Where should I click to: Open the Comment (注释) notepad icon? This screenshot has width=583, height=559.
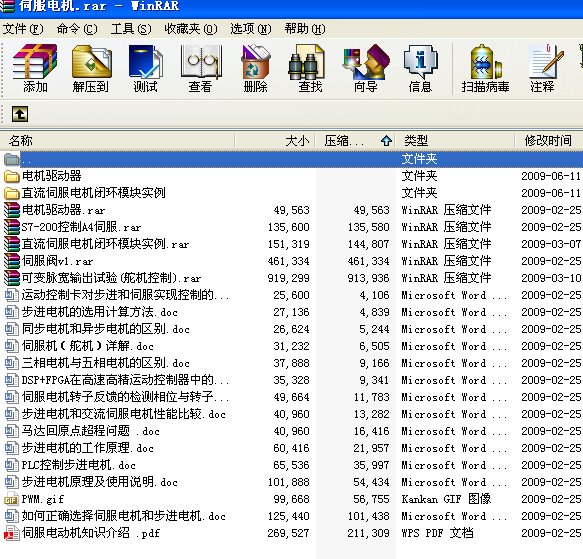[545, 62]
